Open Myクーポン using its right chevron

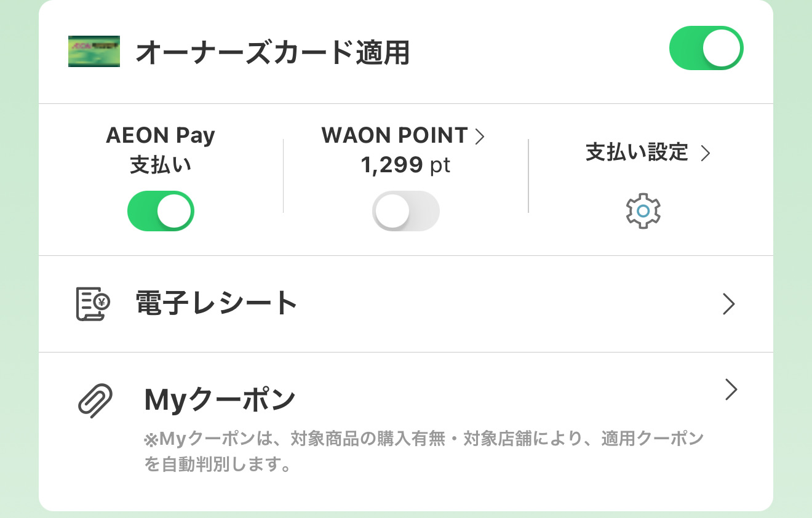tap(731, 389)
